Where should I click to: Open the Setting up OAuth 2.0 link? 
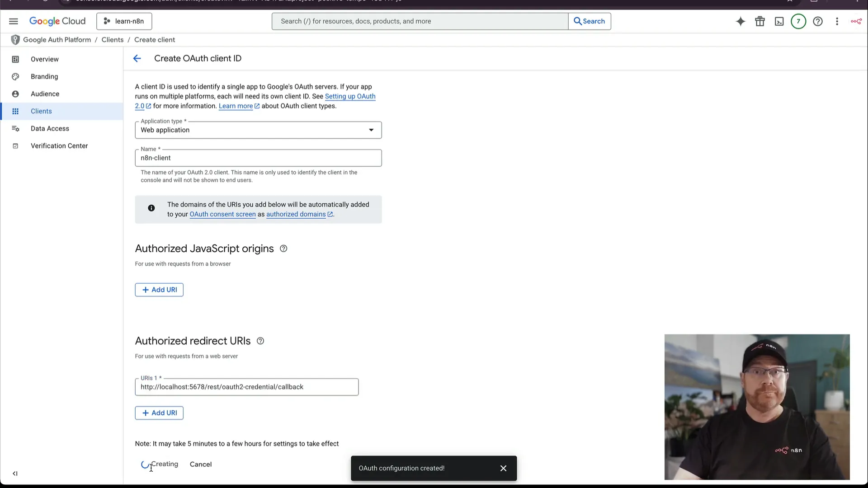[x=350, y=96]
